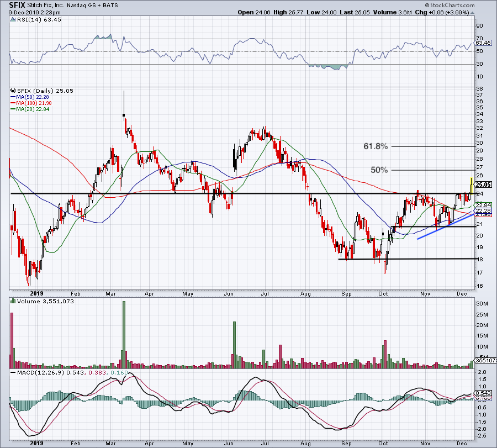
Task: Click the High 25.77 quote value
Action: point(288,12)
